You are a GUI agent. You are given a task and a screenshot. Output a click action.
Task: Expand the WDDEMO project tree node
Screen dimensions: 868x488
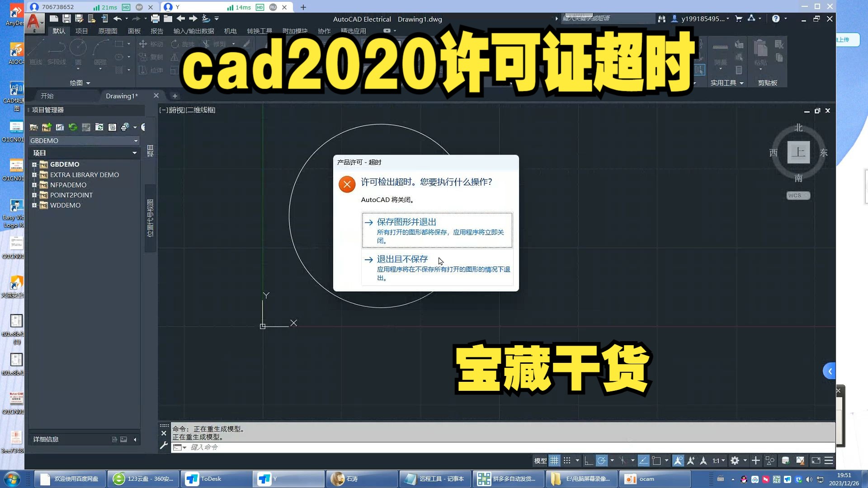(35, 205)
